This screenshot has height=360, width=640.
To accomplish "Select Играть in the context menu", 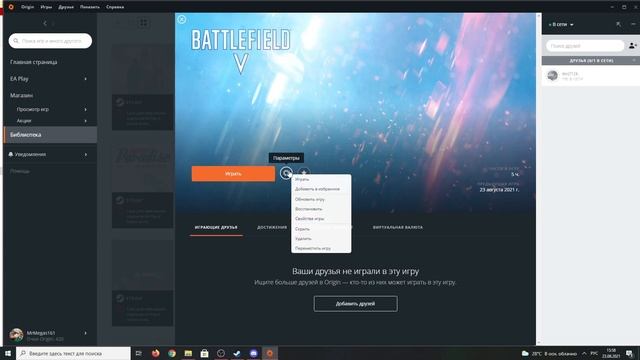I will point(321,179).
